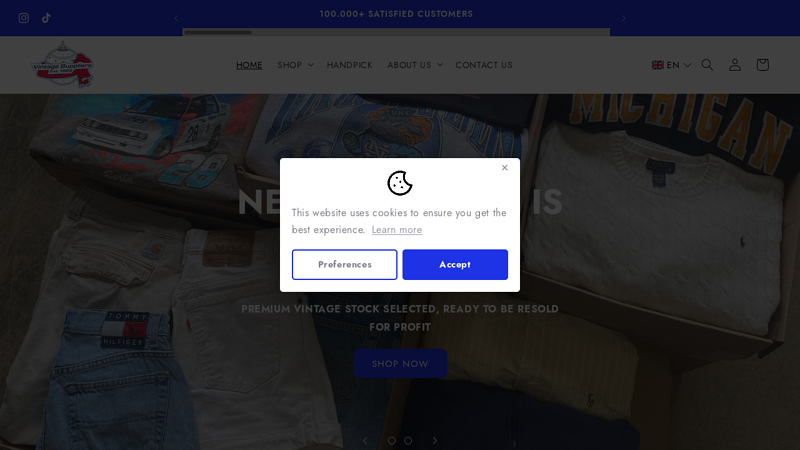Go to next hero slide arrow
The image size is (800, 450).
435,440
